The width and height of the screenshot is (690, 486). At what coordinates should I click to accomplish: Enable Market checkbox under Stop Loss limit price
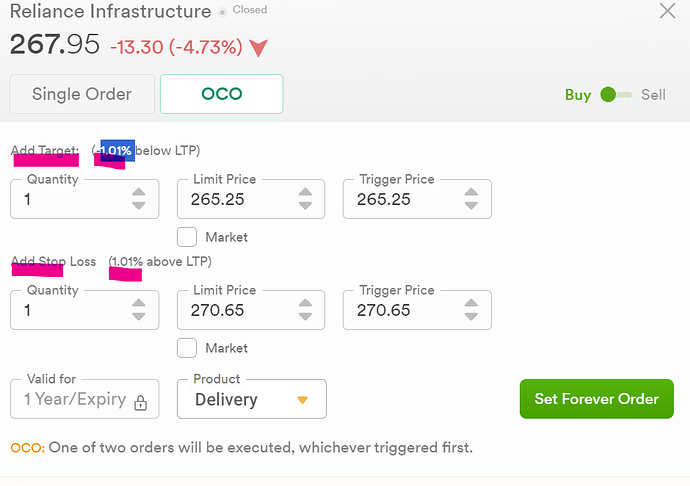(187, 348)
